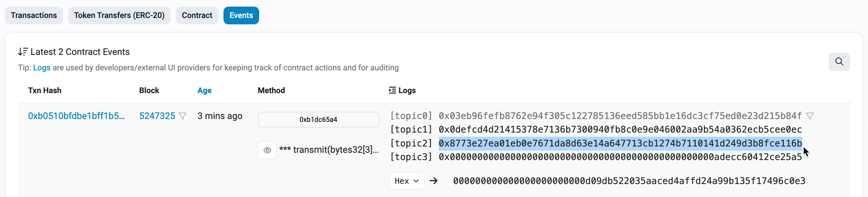Viewport: 868px width, 197px height.
Task: Open transaction hash 0xb0510bfdbe1bff1b5...
Action: tap(76, 116)
